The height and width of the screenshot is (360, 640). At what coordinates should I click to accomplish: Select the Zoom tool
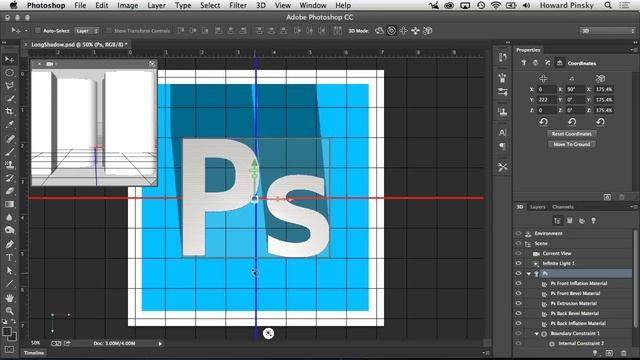pos(9,311)
